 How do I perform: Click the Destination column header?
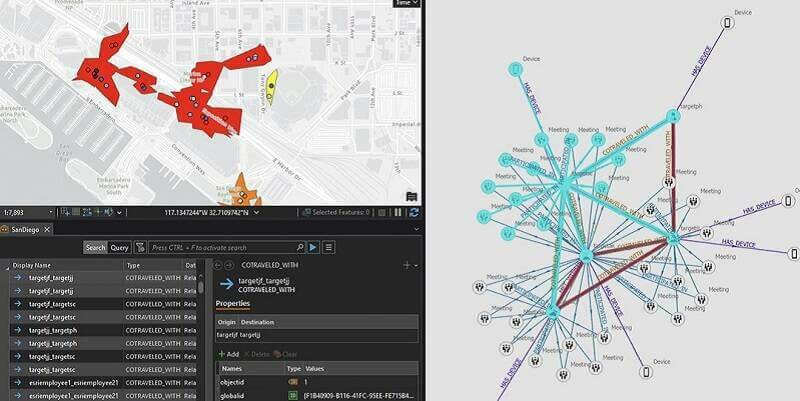[x=258, y=322]
